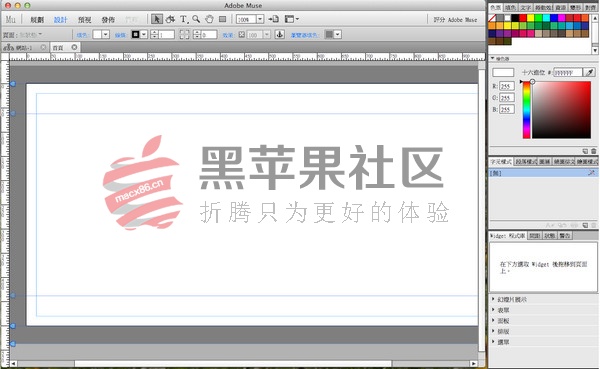This screenshot has height=369, width=600.
Task: Click the 瀏覽器填色 label link
Action: 305,35
